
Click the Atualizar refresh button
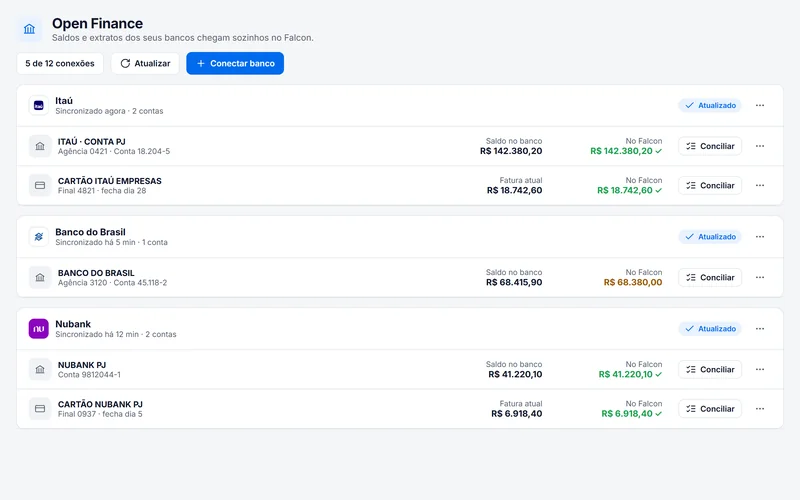pyautogui.click(x=145, y=63)
